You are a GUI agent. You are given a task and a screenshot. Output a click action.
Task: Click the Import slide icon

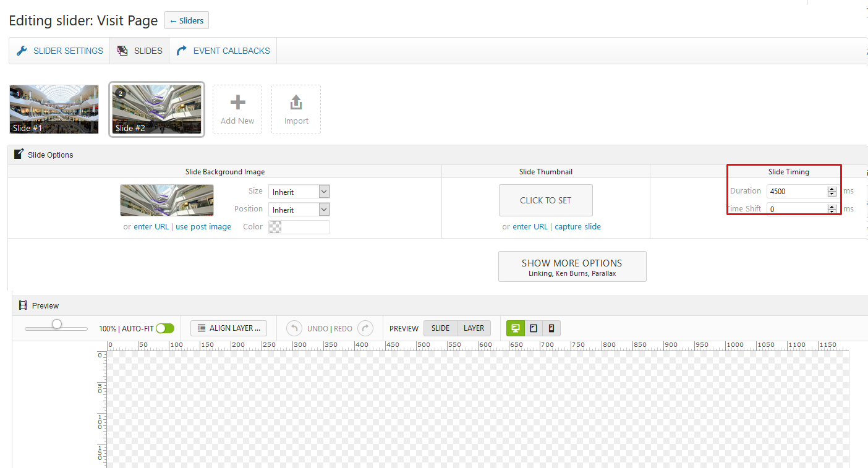point(296,103)
